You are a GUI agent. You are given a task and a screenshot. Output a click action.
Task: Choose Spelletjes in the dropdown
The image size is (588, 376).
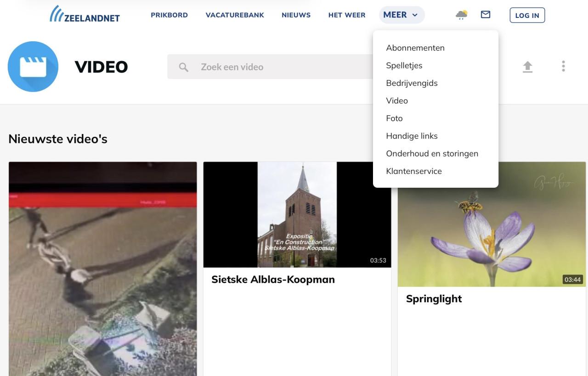404,66
